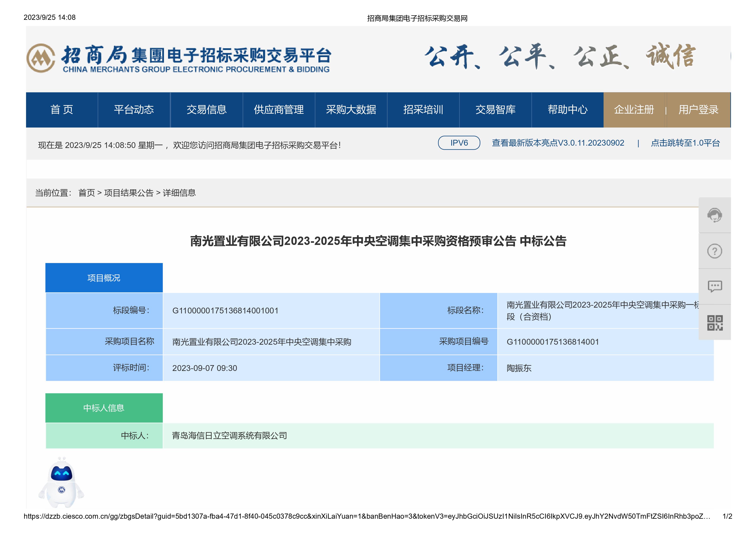Click the China Merchants logo emblem

coord(41,58)
